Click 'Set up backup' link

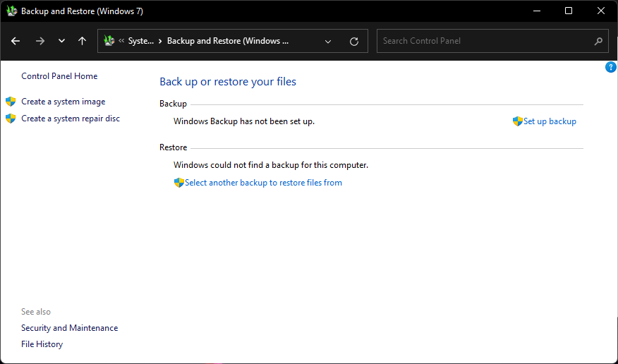(550, 121)
